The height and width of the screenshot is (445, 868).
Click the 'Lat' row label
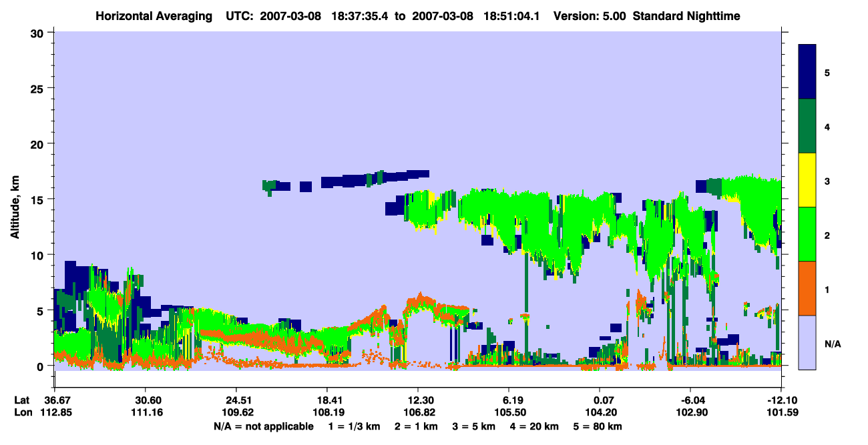(22, 400)
